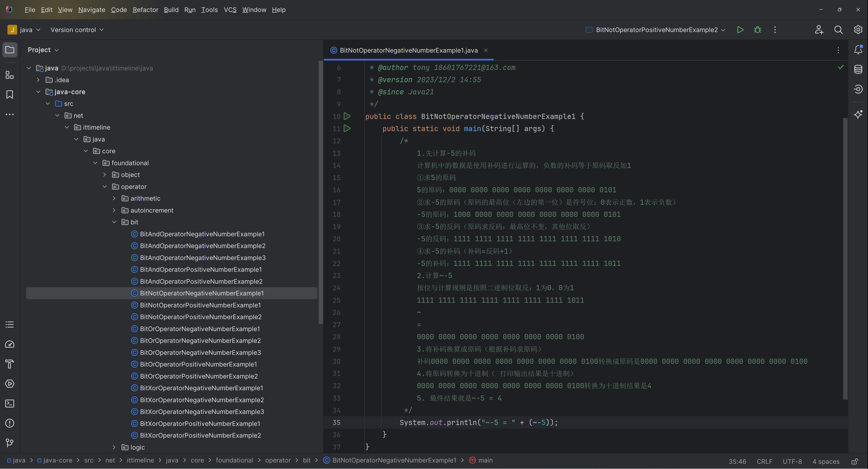The image size is (868, 469).
Task: Run BitNotOperatorPositiveNumberExample2 configuration
Action: click(x=740, y=30)
